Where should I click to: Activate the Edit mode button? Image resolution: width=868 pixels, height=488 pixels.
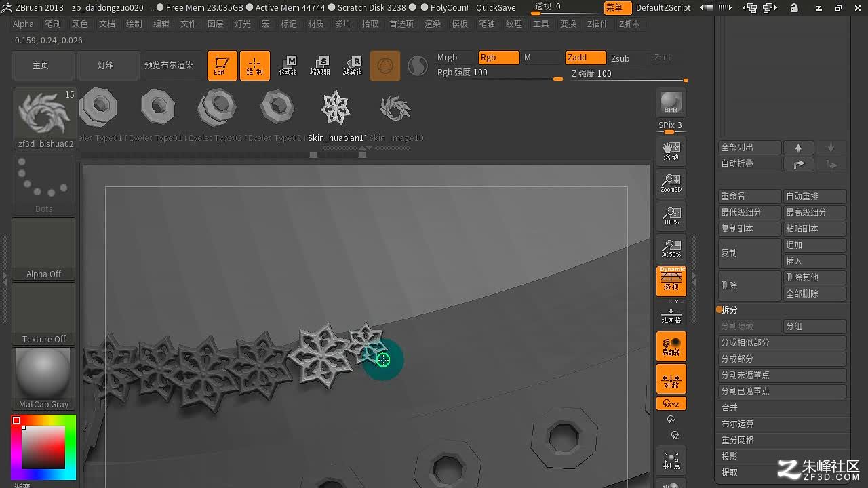222,66
